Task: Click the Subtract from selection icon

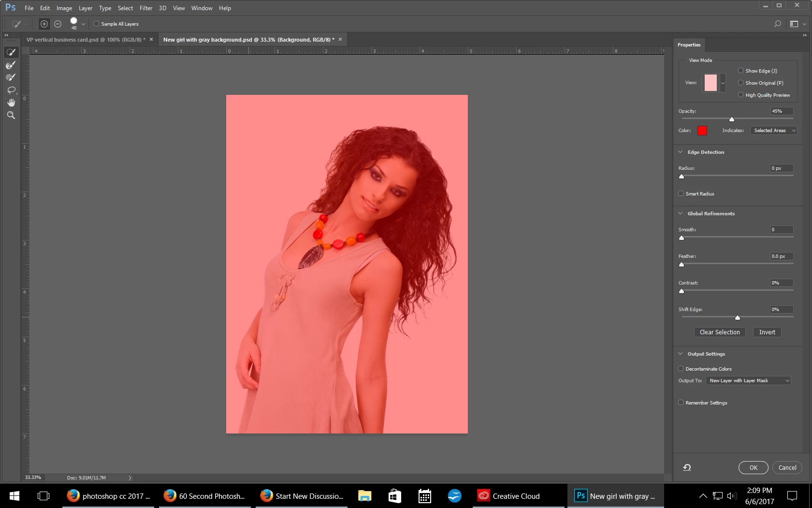Action: pyautogui.click(x=58, y=24)
